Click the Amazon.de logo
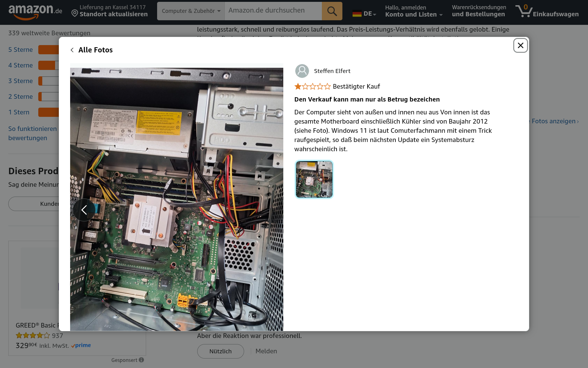The width and height of the screenshot is (588, 368). [x=35, y=12]
